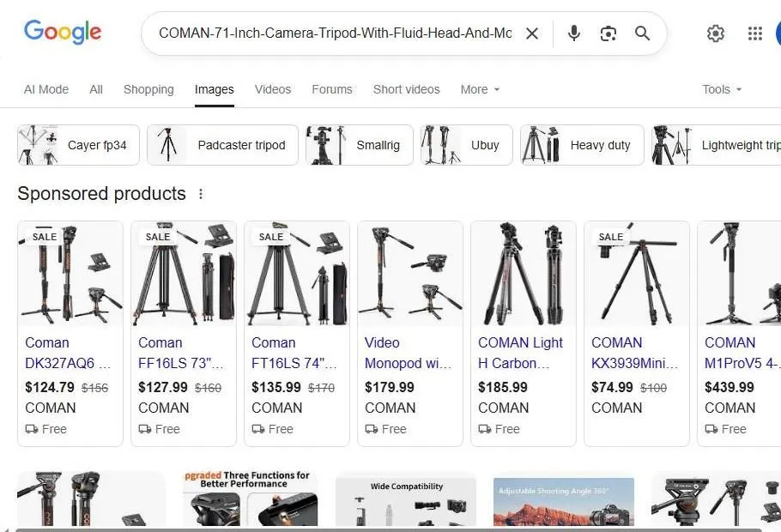Click the $124.79 price text

tap(49, 388)
